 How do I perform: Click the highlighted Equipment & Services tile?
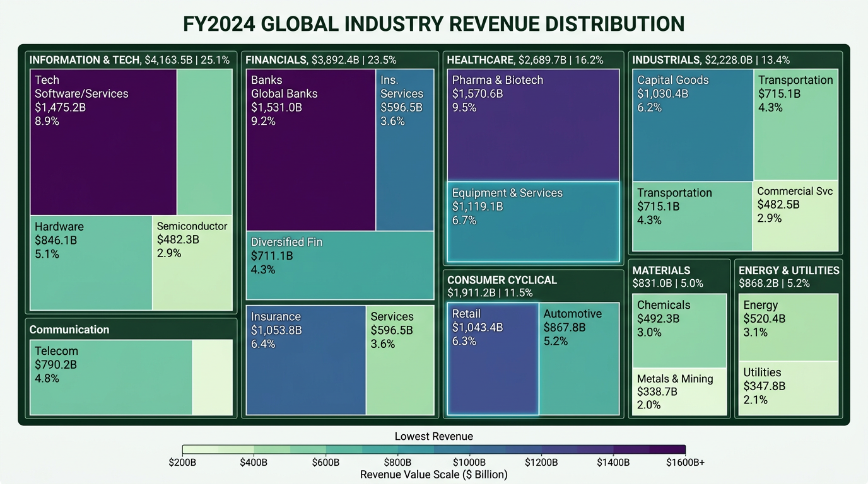(x=533, y=221)
